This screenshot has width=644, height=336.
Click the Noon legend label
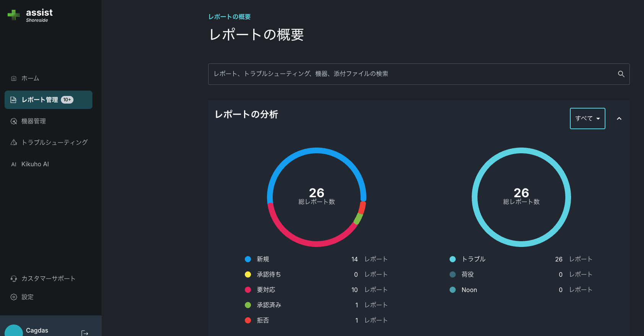(x=469, y=290)
